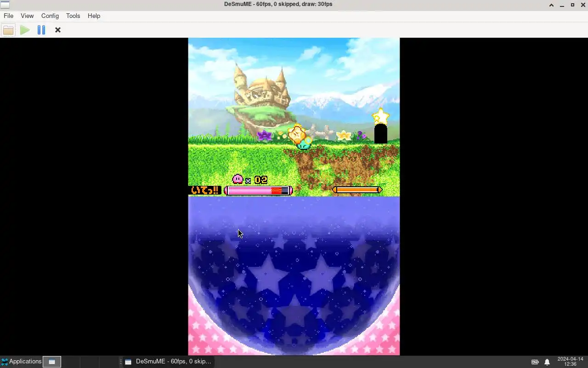
Task: Click the Kirby character riding the enemy
Action: point(297,134)
